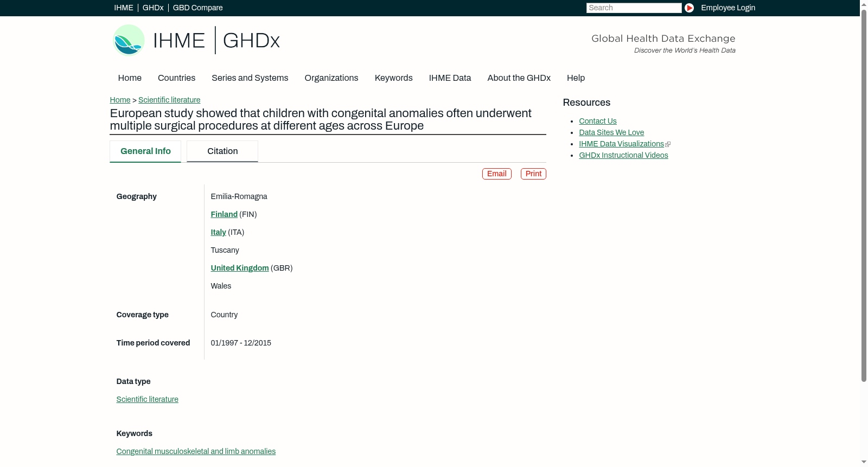This screenshot has height=467, width=868.
Task: Select the General Info tab
Action: [145, 151]
